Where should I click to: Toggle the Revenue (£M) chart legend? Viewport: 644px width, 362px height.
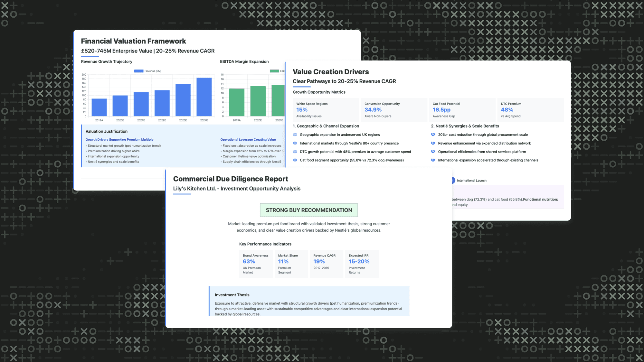coord(147,71)
